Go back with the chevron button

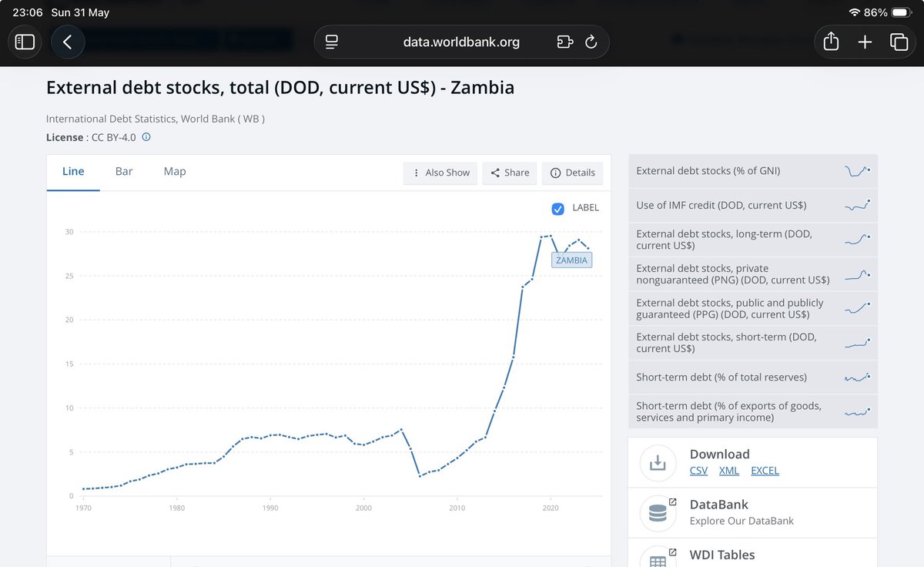68,42
